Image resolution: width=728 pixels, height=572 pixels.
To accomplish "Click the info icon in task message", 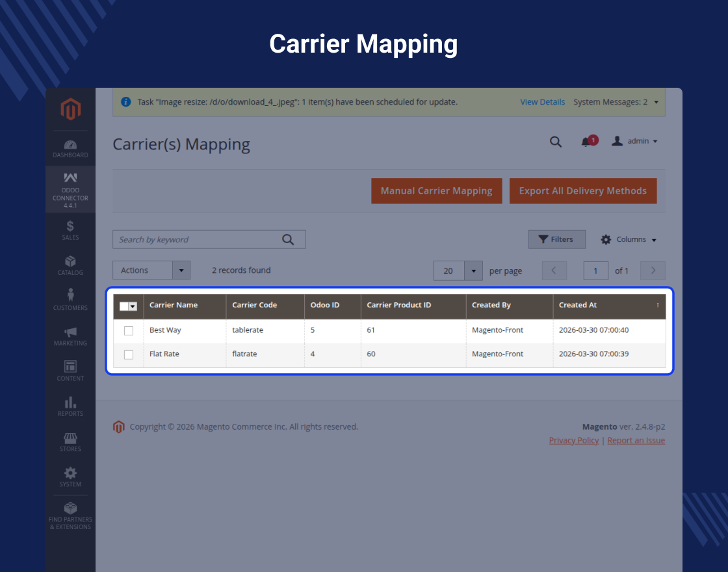I will click(x=125, y=101).
